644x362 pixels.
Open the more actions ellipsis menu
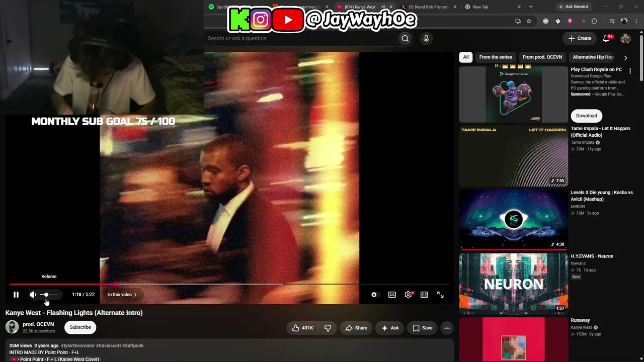tap(447, 328)
